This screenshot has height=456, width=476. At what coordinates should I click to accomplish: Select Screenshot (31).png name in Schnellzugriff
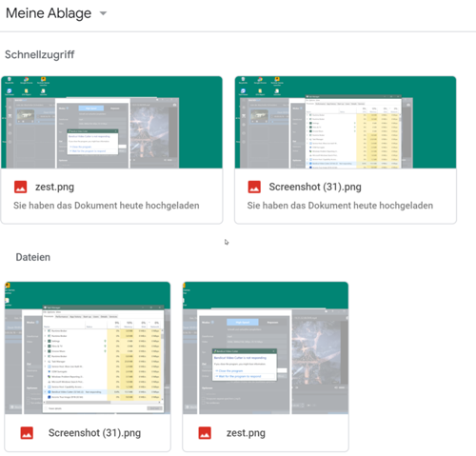pyautogui.click(x=315, y=187)
